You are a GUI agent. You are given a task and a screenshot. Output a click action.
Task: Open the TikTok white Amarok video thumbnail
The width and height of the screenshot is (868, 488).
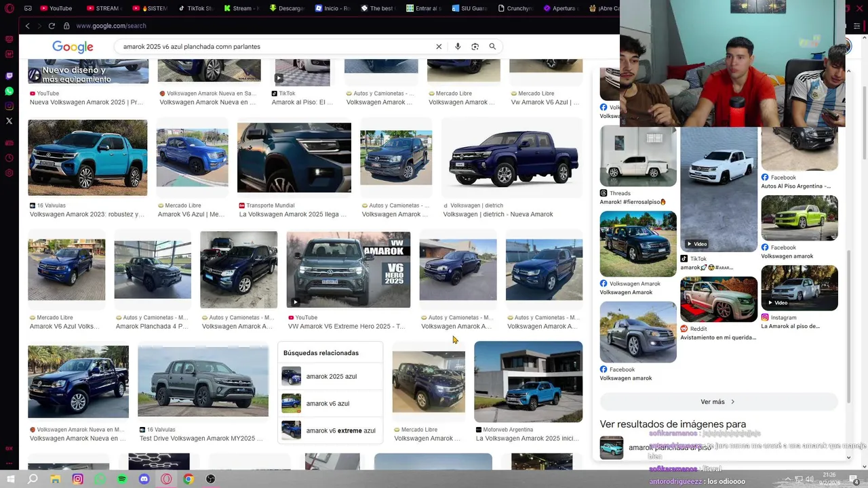click(x=719, y=189)
